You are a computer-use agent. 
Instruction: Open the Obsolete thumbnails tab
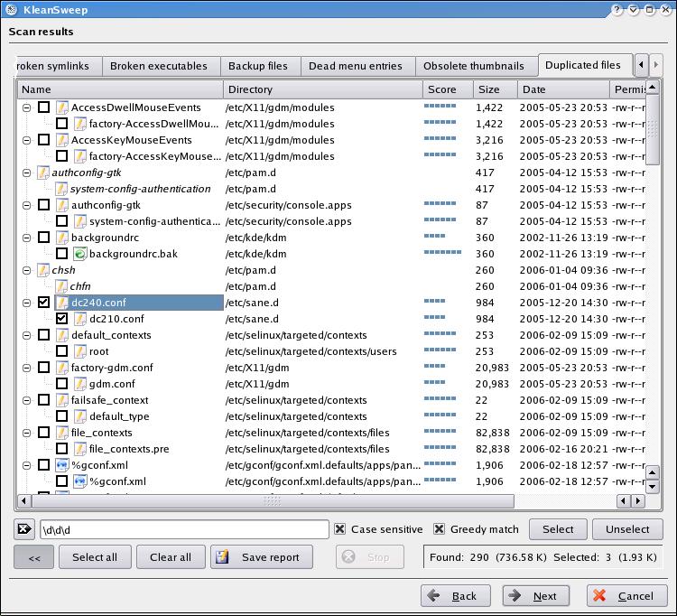477,66
